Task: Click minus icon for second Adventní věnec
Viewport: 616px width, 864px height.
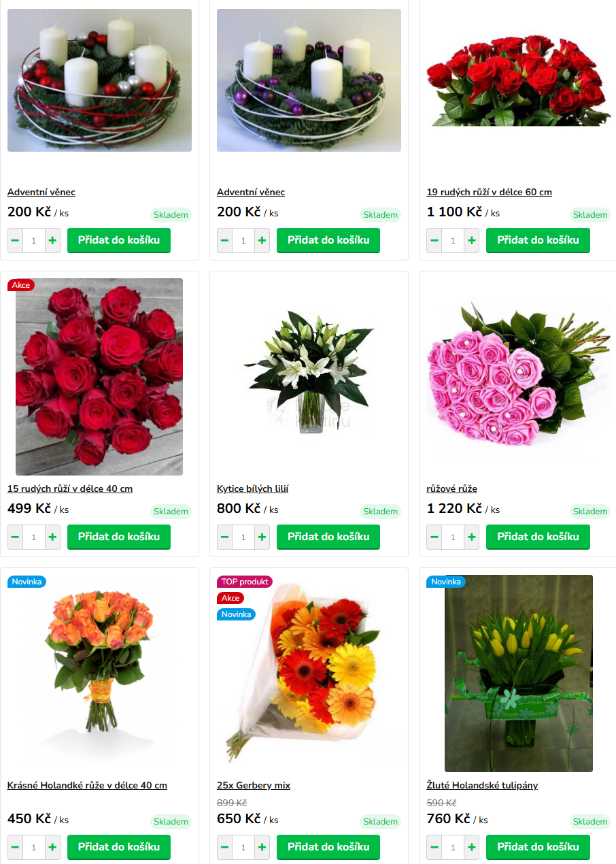Action: [225, 241]
